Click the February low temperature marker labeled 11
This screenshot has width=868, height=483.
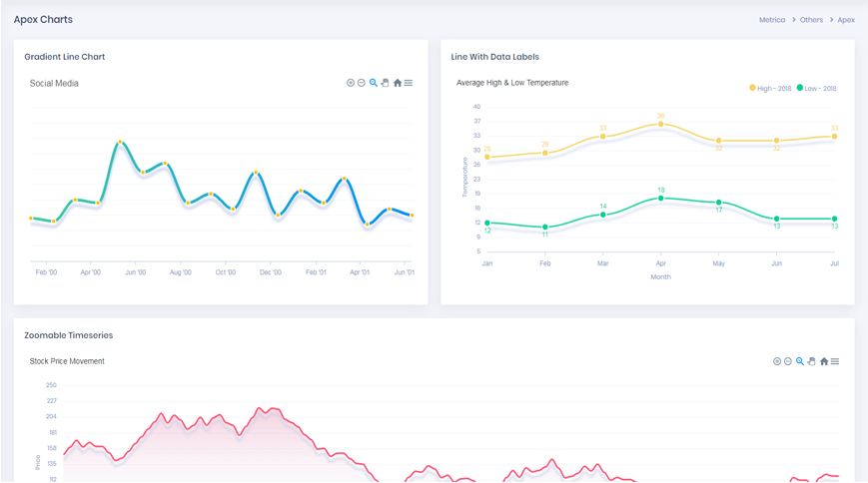545,228
